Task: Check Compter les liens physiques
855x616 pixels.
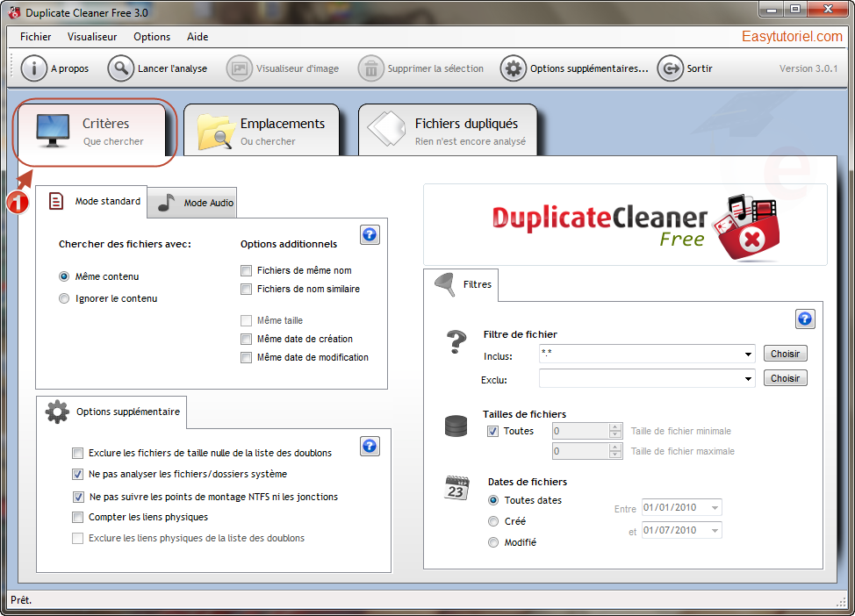Action: tap(78, 518)
